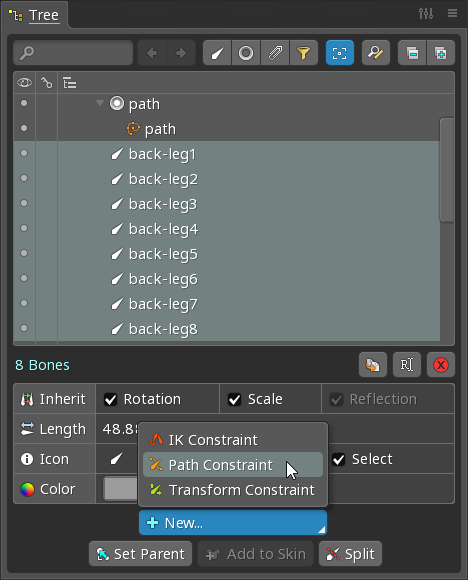Toggle the Select checkbox
This screenshot has height=580, width=468.
pos(339,459)
